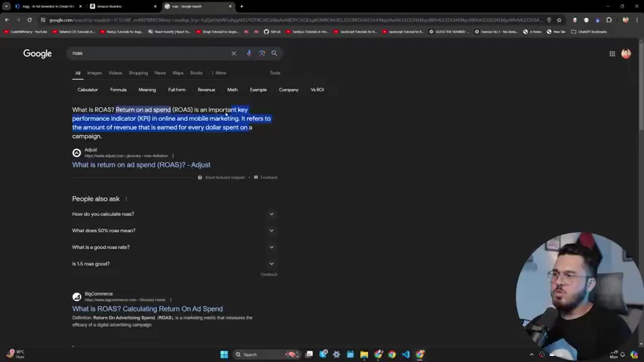Switch to the Shopping results tab
This screenshot has height=362, width=644.
click(x=138, y=72)
